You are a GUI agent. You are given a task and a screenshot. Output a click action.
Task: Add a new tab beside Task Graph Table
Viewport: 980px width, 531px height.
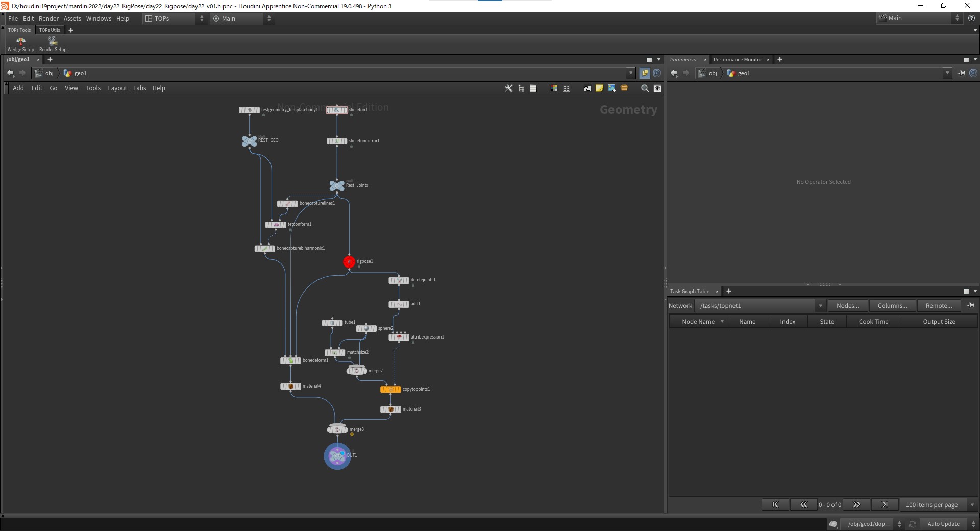(x=729, y=292)
